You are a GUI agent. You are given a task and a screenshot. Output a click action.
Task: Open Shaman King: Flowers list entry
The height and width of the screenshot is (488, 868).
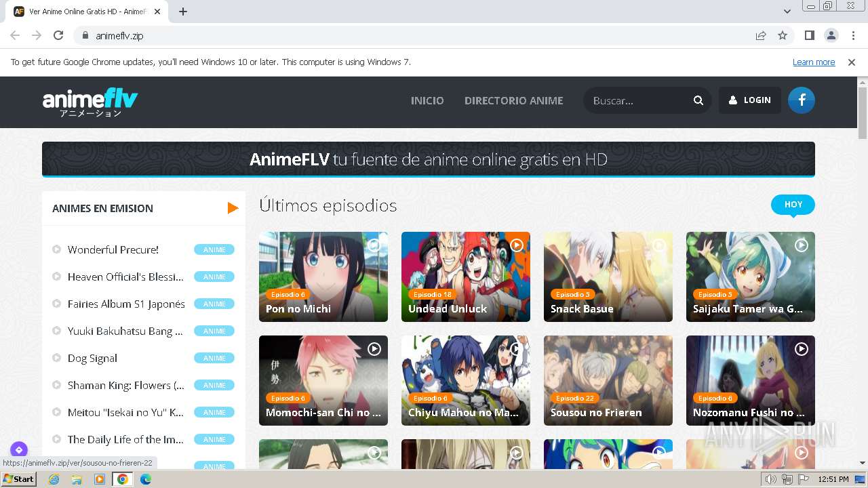[125, 385]
